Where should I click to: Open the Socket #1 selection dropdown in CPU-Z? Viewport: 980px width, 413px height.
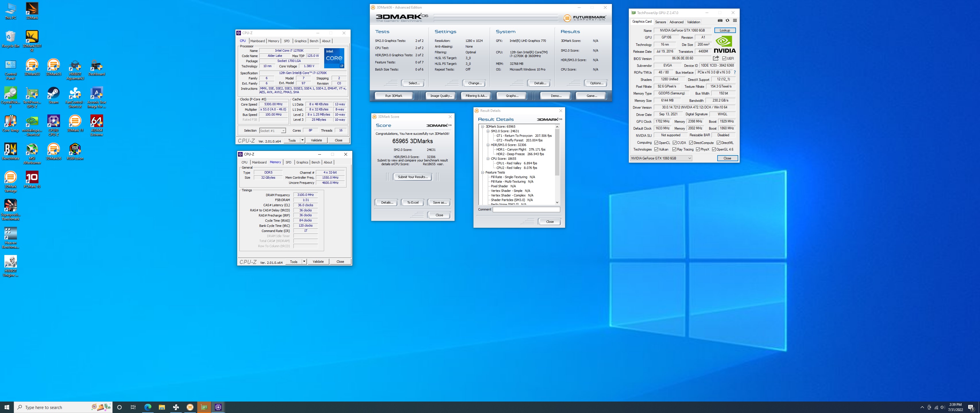(272, 131)
